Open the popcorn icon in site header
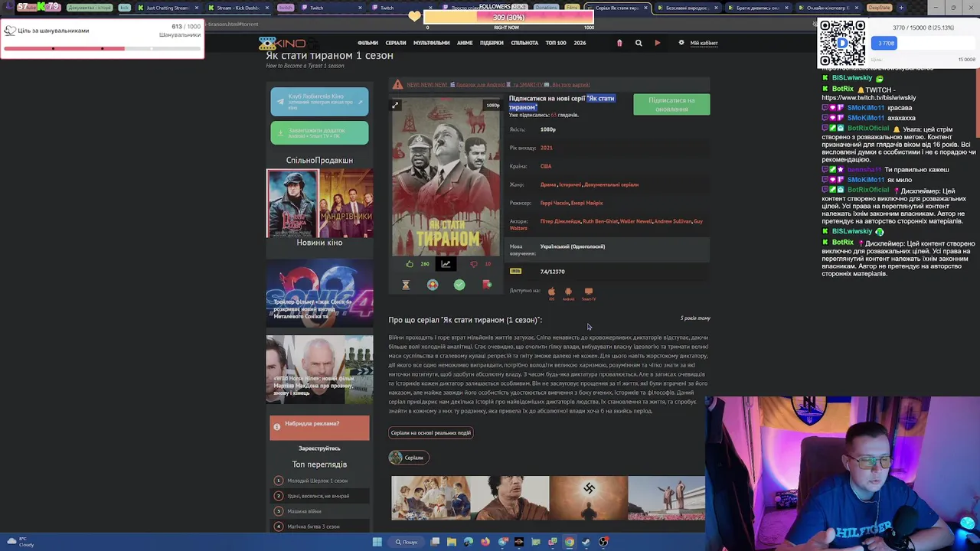The width and height of the screenshot is (980, 551). (619, 43)
